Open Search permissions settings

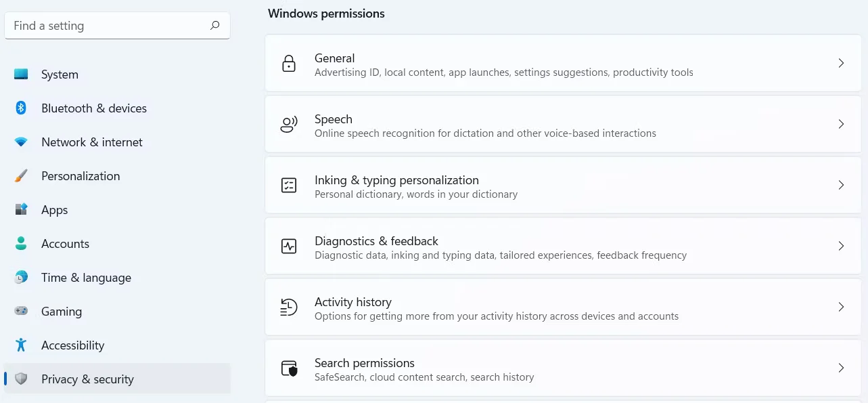click(x=365, y=363)
